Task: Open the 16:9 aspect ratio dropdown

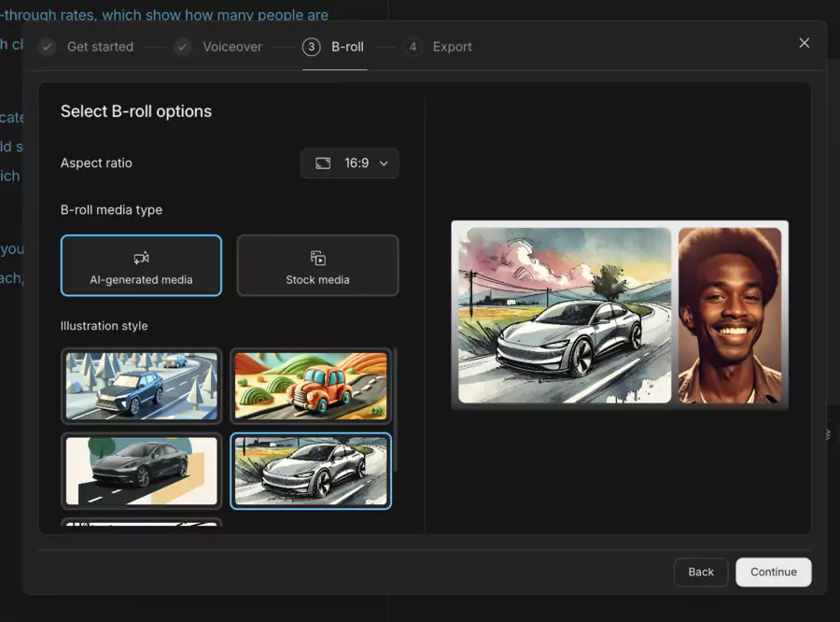Action: [349, 163]
